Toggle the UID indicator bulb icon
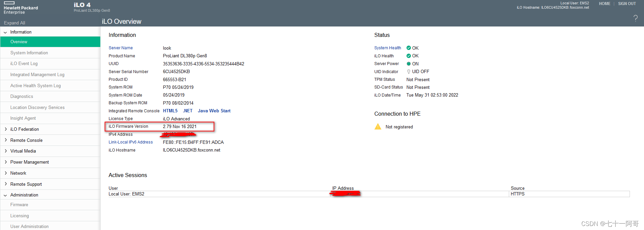Viewport: 644px width, 230px height. click(x=409, y=72)
